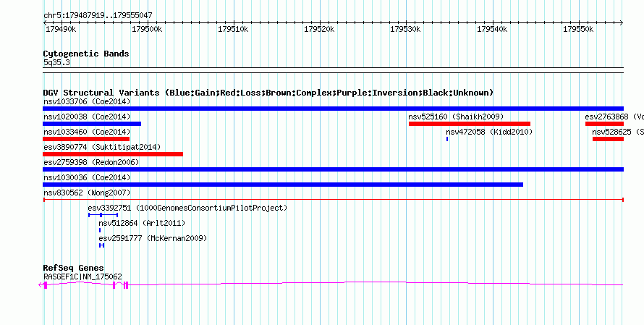Select the esv2759398 (Redon2006) label

click(x=91, y=162)
